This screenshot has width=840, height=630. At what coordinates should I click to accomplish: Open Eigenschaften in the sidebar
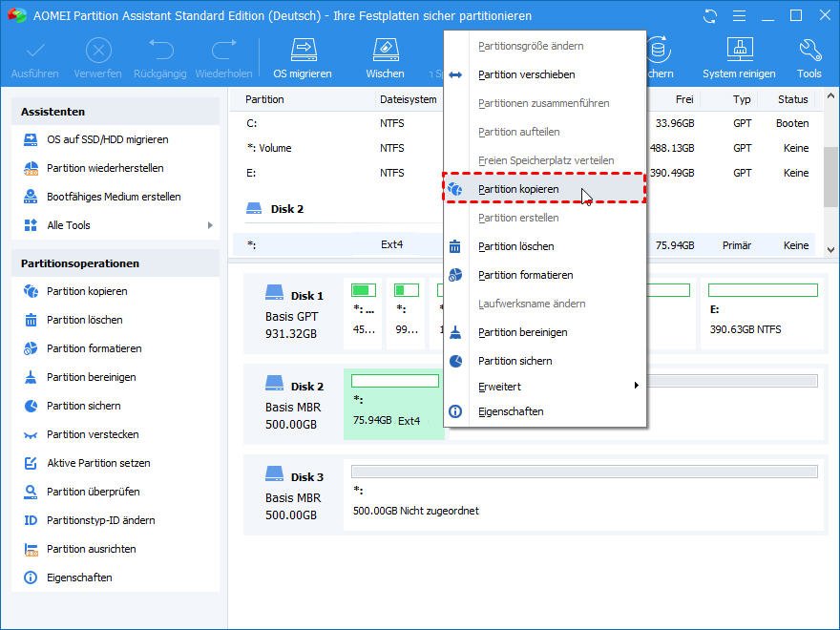coord(79,578)
